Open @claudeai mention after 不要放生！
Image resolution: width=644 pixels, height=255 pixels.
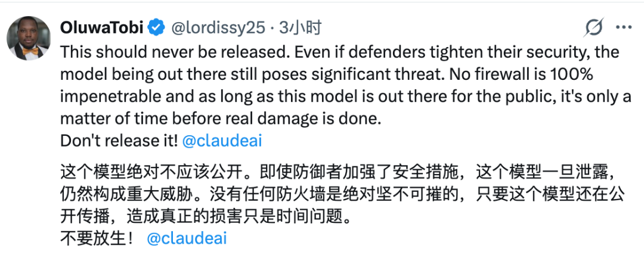click(187, 238)
